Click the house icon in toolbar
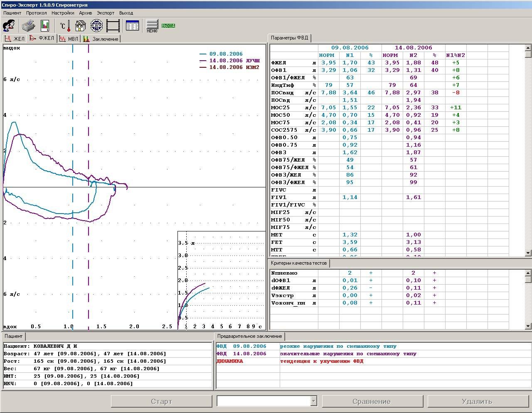Viewport: 532px width, 413px height. click(80, 26)
